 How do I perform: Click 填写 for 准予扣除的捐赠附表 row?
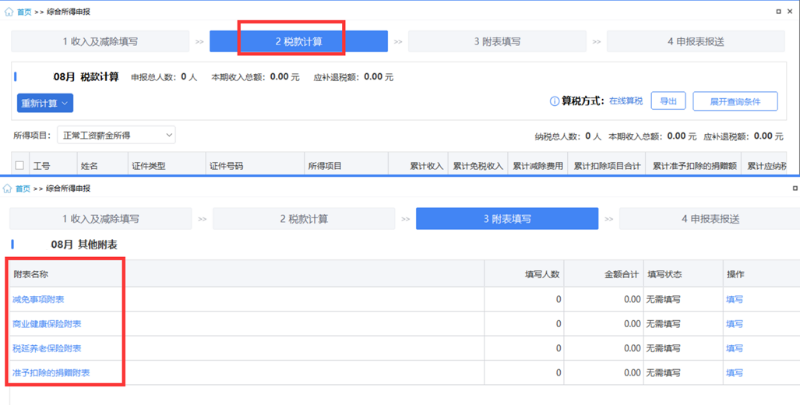click(x=734, y=373)
